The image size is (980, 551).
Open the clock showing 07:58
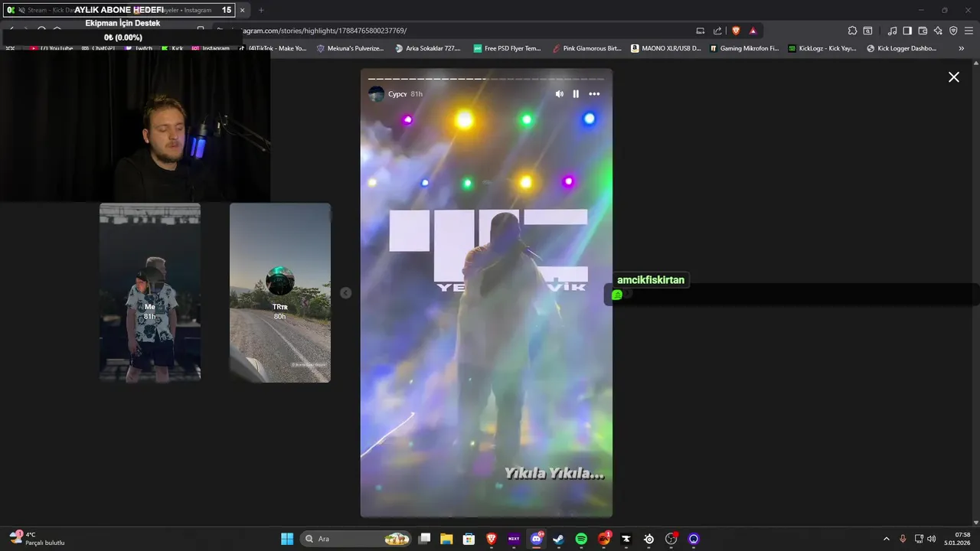[958, 539]
